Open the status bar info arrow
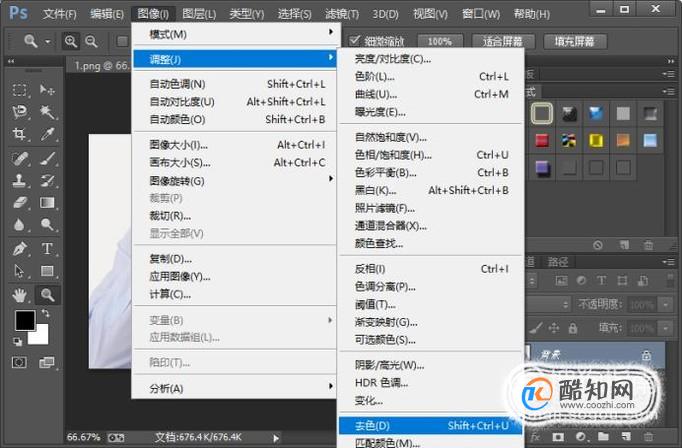Screen dimensions: 682x448 (276, 438)
